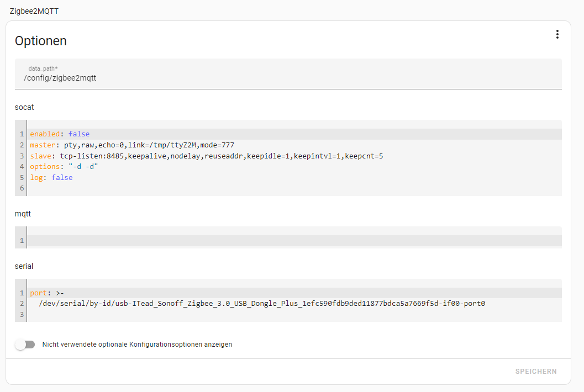Click the 'serial' section label
This screenshot has width=584, height=392.
(24, 266)
